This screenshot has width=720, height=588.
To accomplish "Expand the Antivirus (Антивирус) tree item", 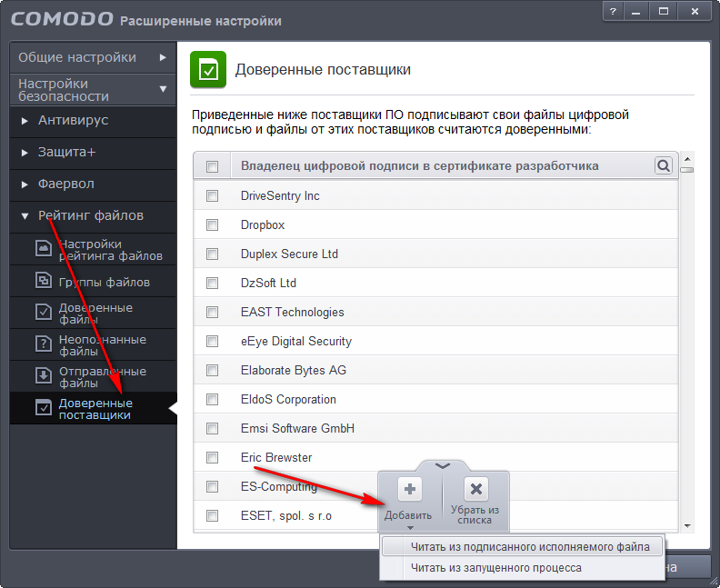I will pyautogui.click(x=25, y=121).
